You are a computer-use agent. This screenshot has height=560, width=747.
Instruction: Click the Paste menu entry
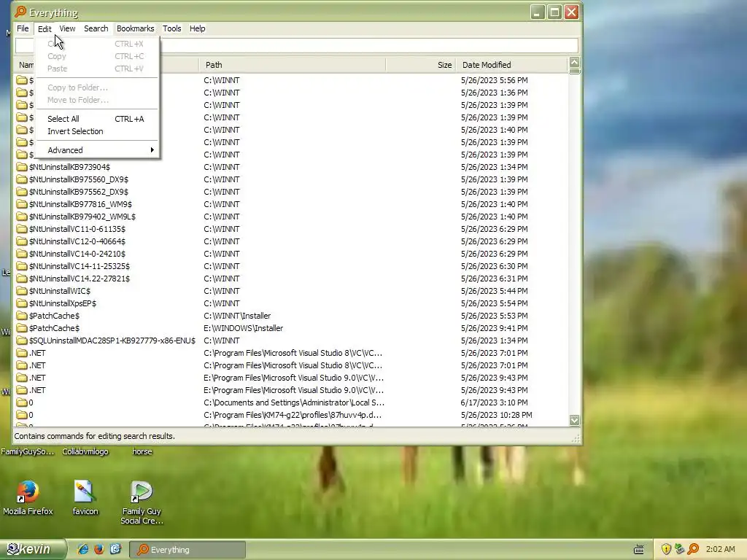tap(97, 69)
